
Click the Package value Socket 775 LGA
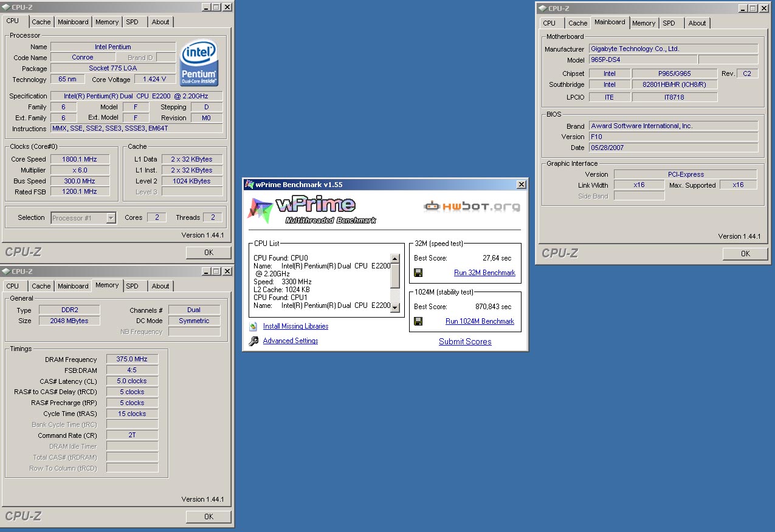pyautogui.click(x=112, y=69)
